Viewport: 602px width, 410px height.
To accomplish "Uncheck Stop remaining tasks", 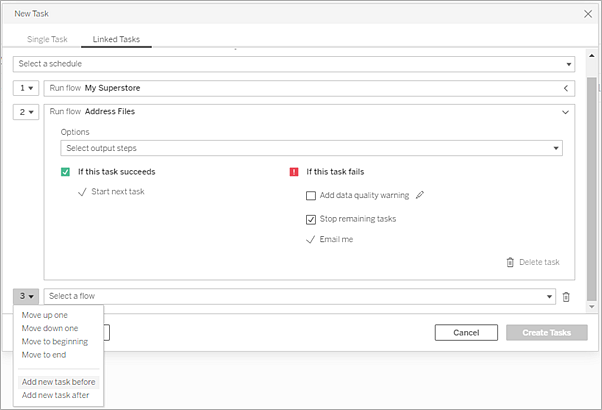I will (x=311, y=219).
